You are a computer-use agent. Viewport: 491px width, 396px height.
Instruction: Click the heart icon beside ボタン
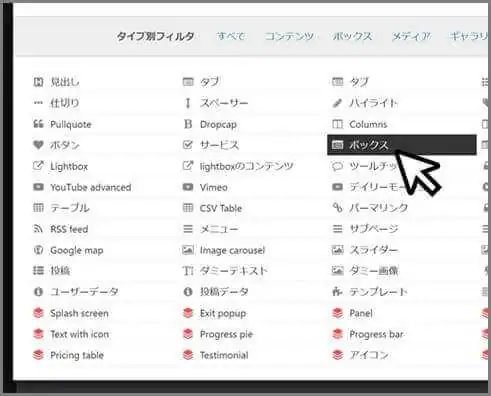[x=38, y=145]
